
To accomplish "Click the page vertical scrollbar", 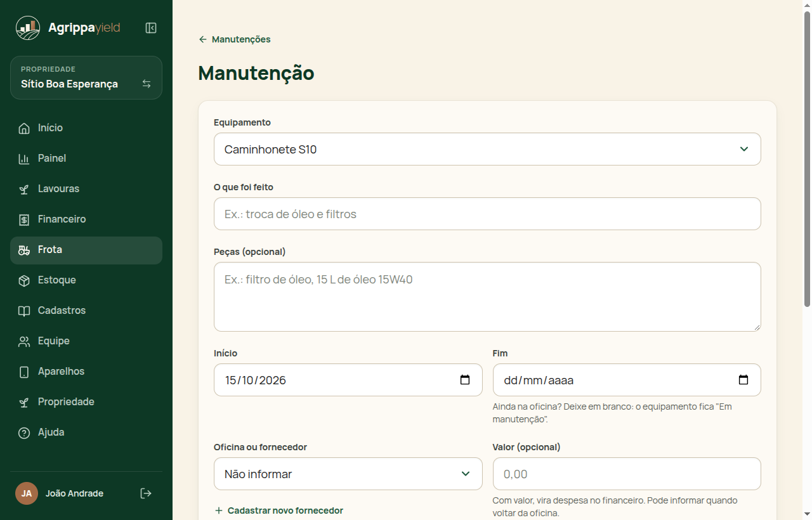I will click(x=807, y=159).
